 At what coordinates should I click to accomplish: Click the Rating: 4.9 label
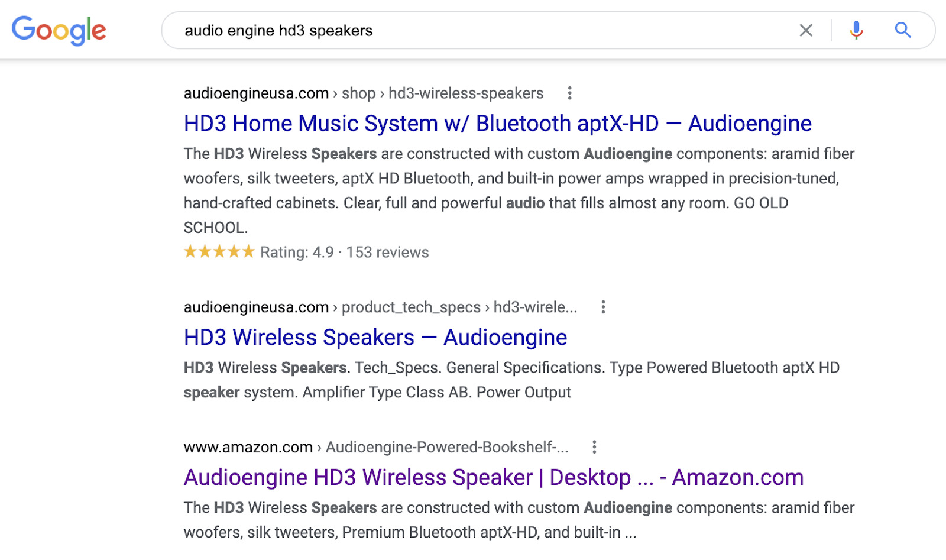[297, 253]
